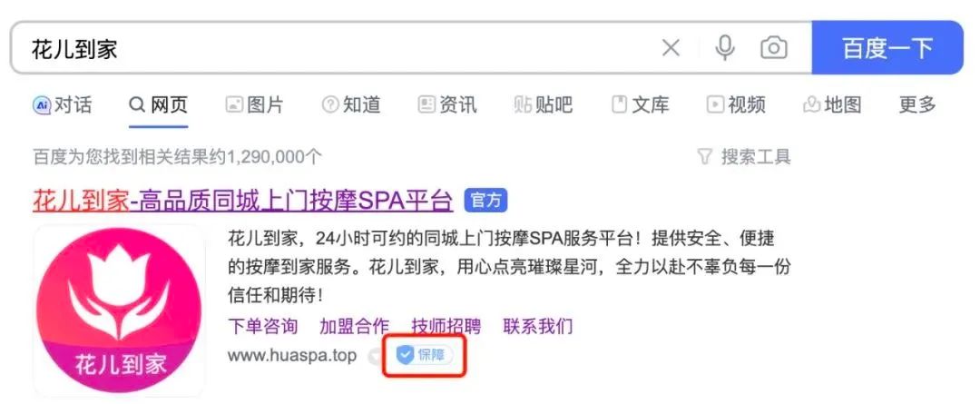980x404 pixels.
Task: Switch to the 图片 tab
Action: (254, 104)
